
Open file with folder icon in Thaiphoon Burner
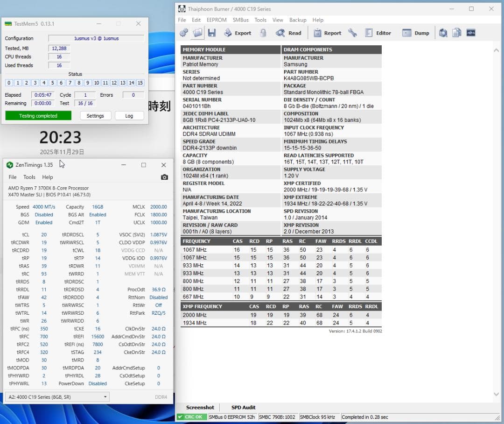197,33
